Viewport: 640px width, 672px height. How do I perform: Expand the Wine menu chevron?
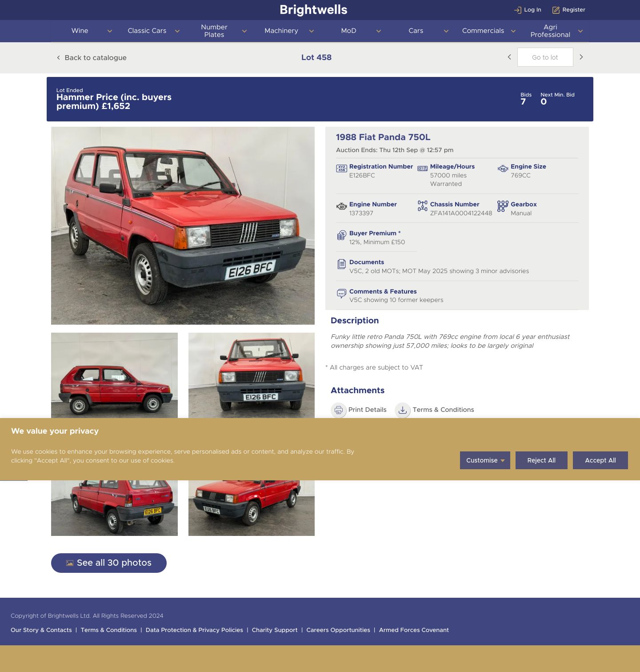pyautogui.click(x=110, y=31)
